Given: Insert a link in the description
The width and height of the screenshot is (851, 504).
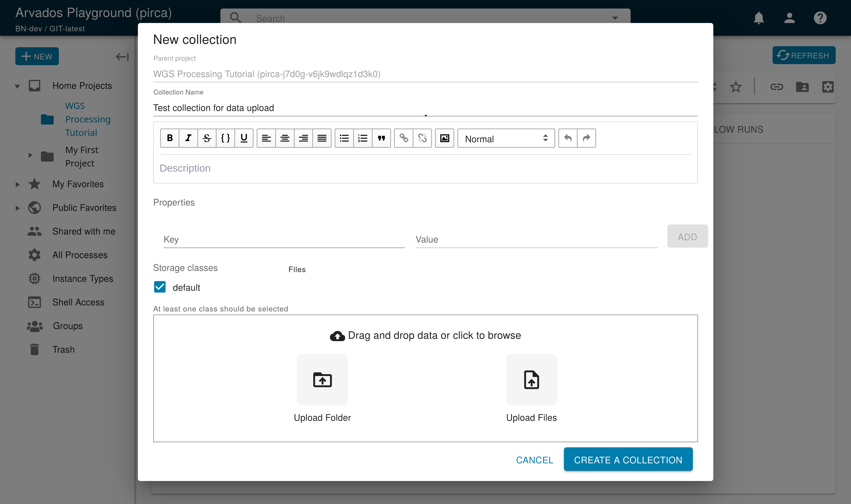Looking at the screenshot, I should click(404, 138).
